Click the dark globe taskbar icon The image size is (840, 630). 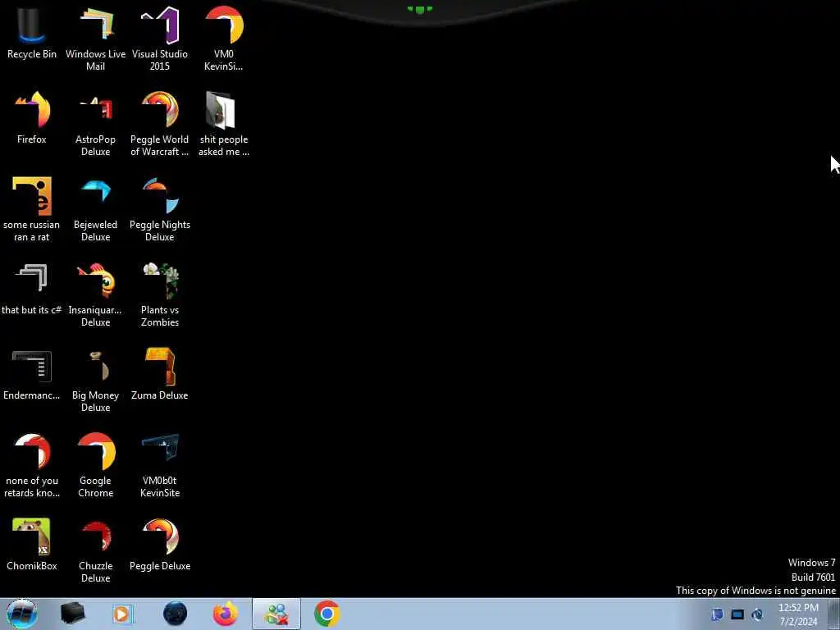176,614
